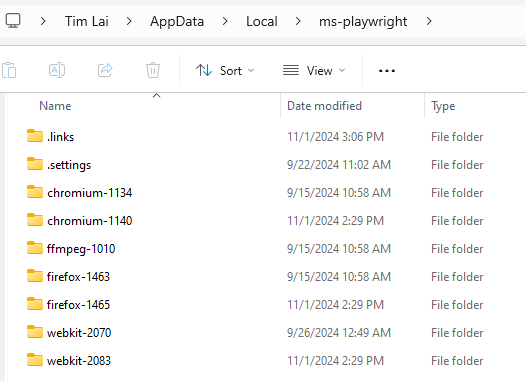Select the .links folder icon
The width and height of the screenshot is (526, 381).
pos(35,136)
